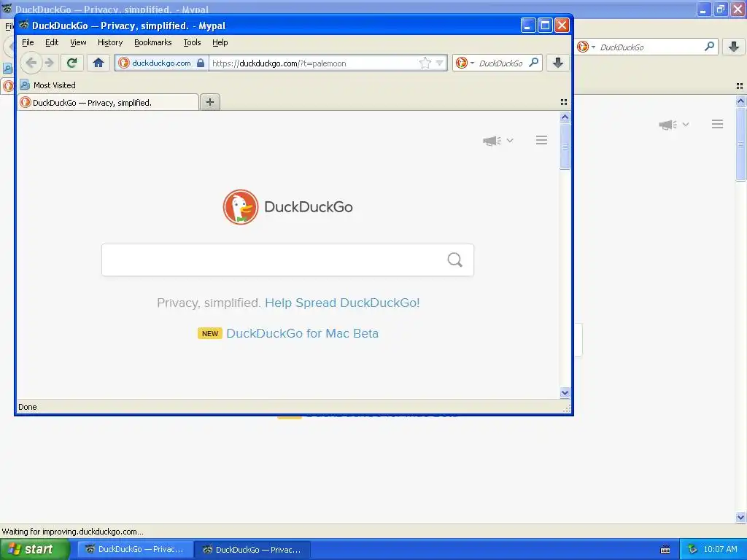The width and height of the screenshot is (747, 560).
Task: Click background window's tab grid icon
Action: pos(740,86)
